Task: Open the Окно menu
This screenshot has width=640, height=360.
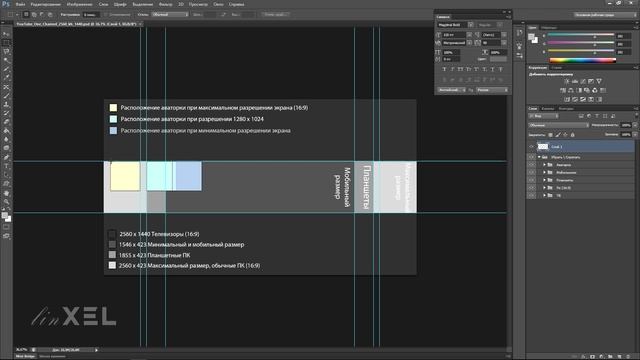Action: tap(218, 4)
